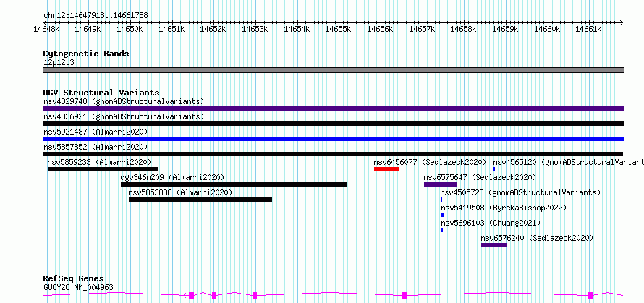Click the GUCY2C exon nearest 14652k

213,295
